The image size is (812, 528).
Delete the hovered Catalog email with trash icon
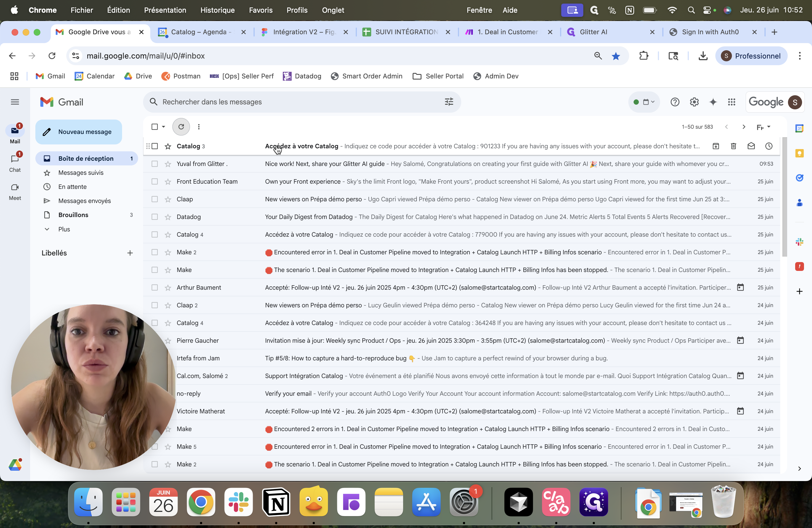pyautogui.click(x=733, y=146)
